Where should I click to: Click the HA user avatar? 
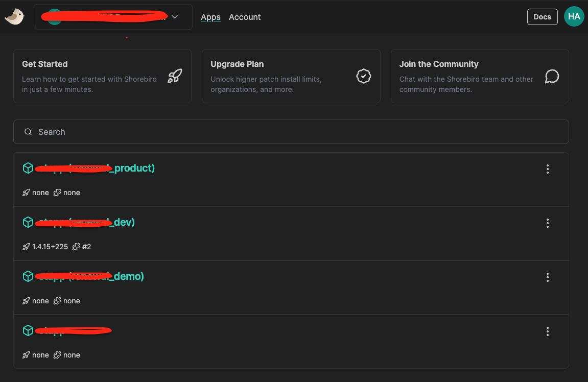(574, 17)
